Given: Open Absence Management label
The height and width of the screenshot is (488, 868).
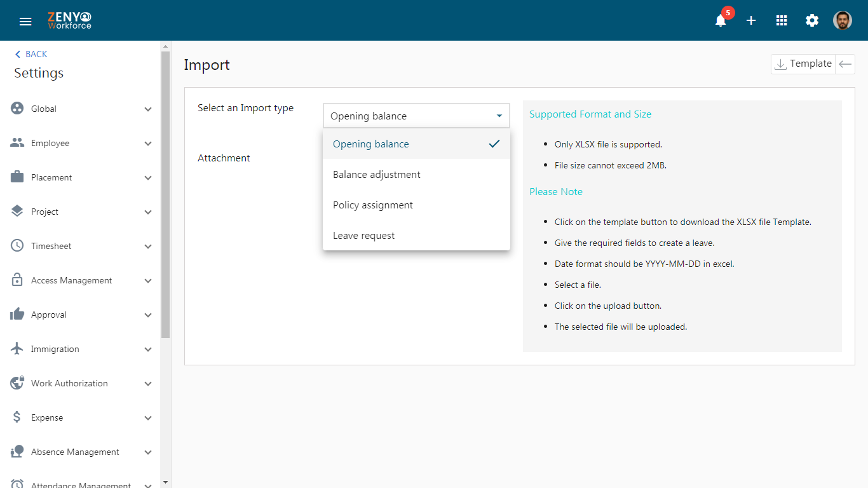Looking at the screenshot, I should 75,452.
